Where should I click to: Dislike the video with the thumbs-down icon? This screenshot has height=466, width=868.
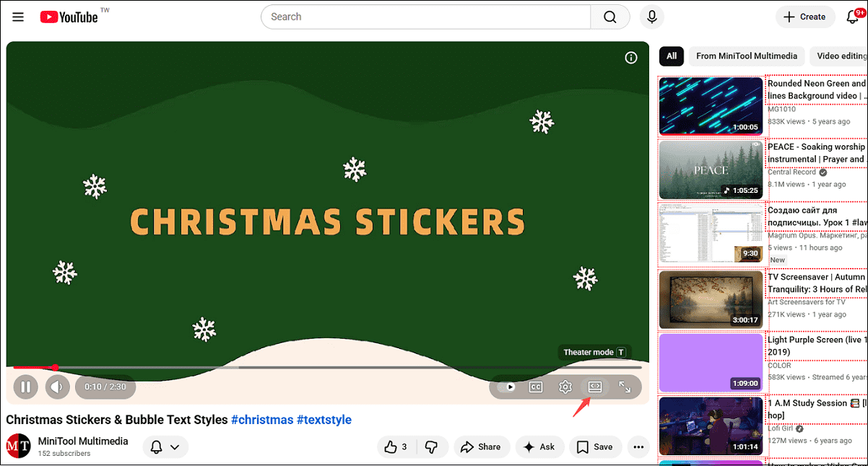[x=431, y=446]
